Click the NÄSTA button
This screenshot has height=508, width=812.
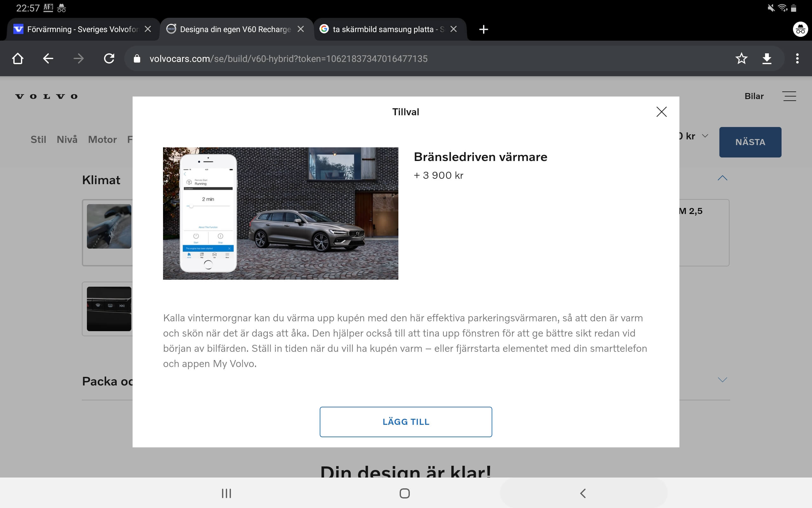[x=750, y=142]
